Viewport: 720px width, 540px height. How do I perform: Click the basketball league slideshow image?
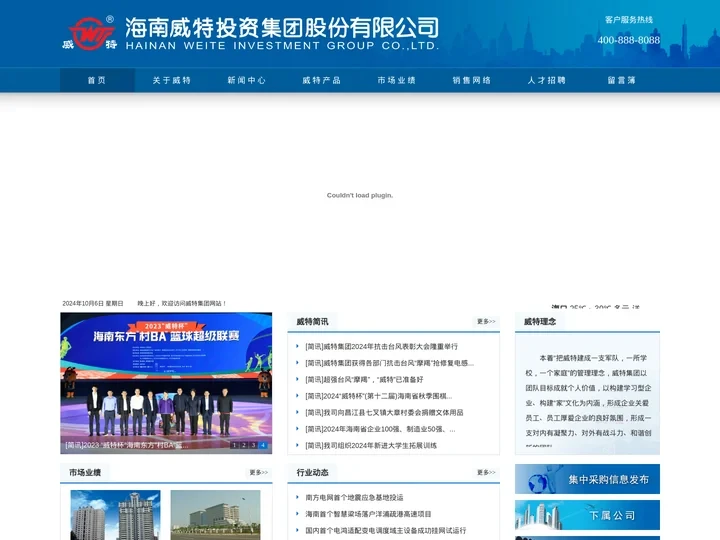click(166, 383)
